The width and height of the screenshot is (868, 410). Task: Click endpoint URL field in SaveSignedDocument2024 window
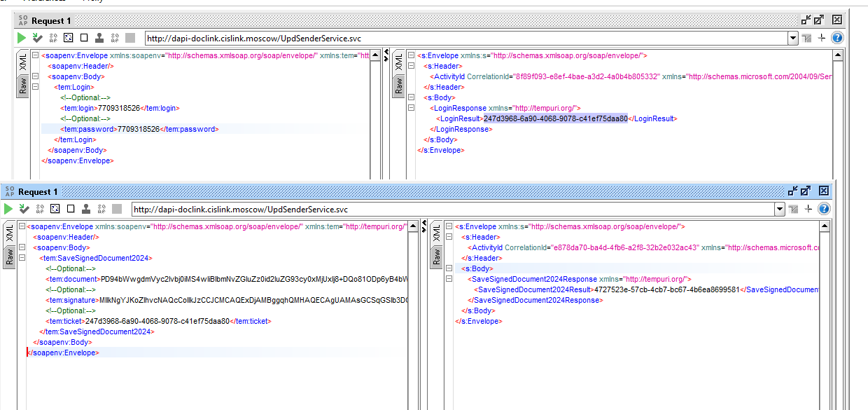pyautogui.click(x=452, y=209)
